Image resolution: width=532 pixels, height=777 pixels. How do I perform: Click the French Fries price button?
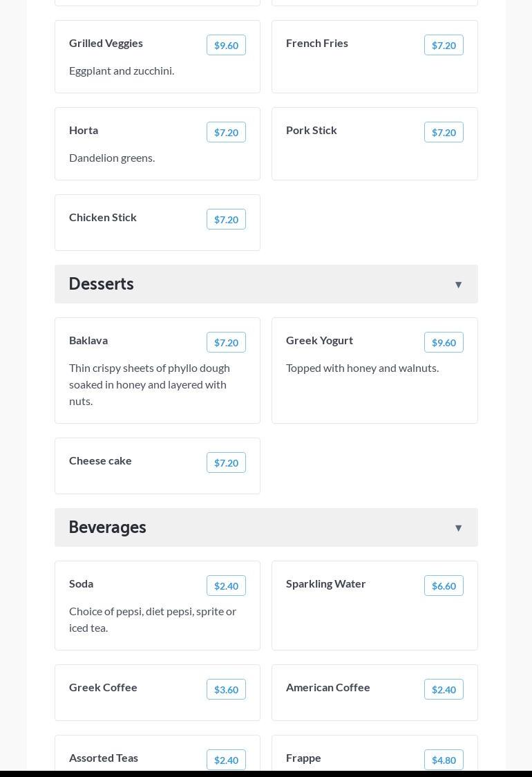tap(444, 45)
